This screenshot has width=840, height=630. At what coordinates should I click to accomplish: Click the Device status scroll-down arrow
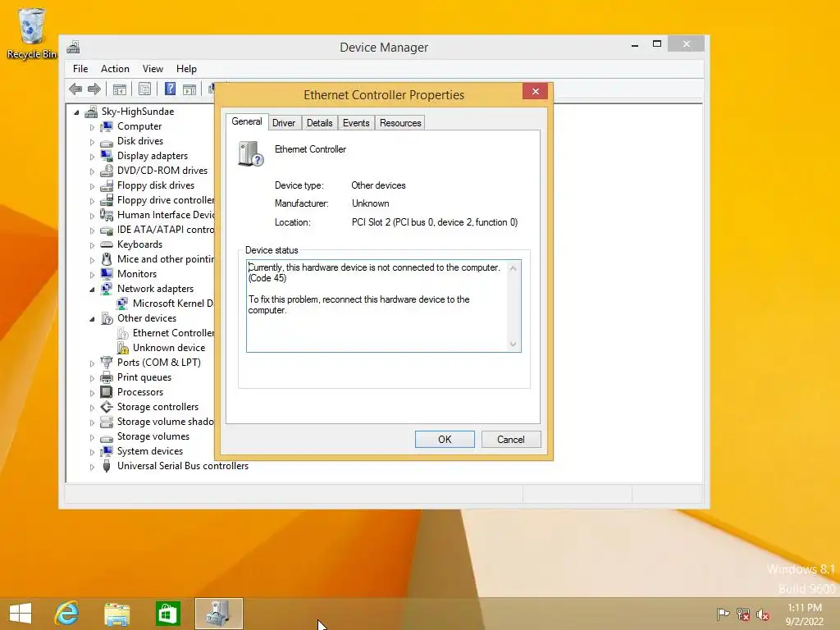pos(514,345)
